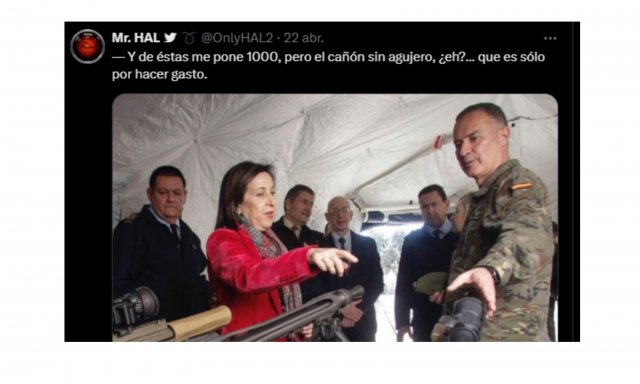Open the @OnlyHAL2 handle link
The height and width of the screenshot is (384, 640).
[x=237, y=38]
